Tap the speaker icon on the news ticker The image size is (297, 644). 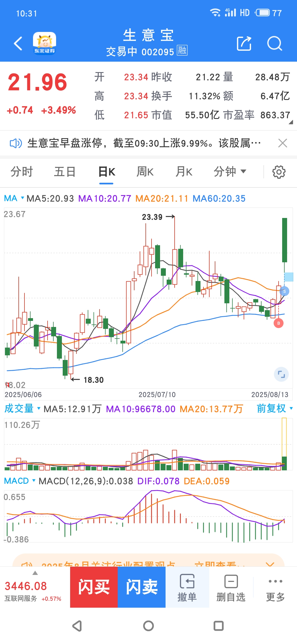click(16, 143)
